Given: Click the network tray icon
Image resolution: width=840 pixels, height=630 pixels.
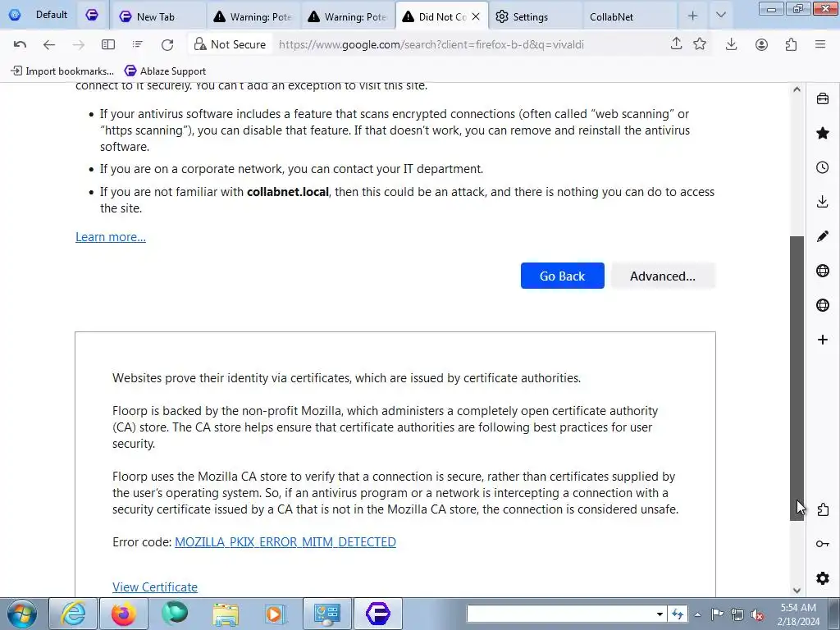Looking at the screenshot, I should (737, 614).
